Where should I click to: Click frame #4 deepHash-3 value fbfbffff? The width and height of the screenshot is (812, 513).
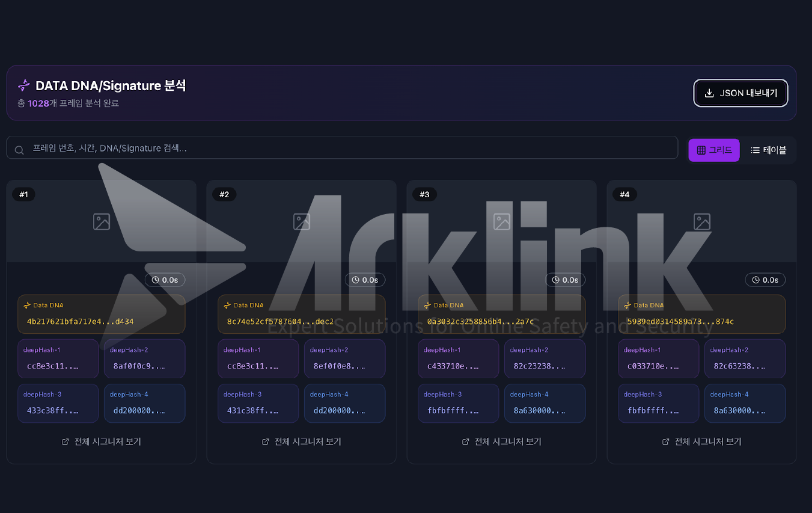tap(653, 411)
